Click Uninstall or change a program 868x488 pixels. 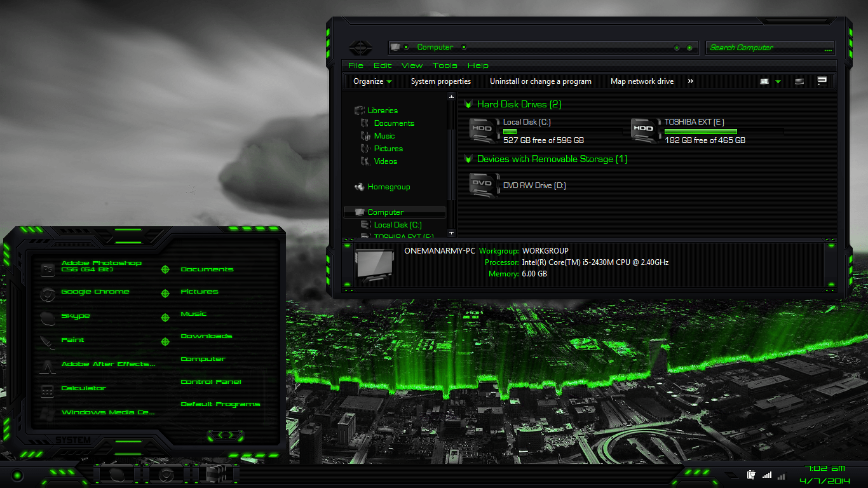(x=540, y=81)
